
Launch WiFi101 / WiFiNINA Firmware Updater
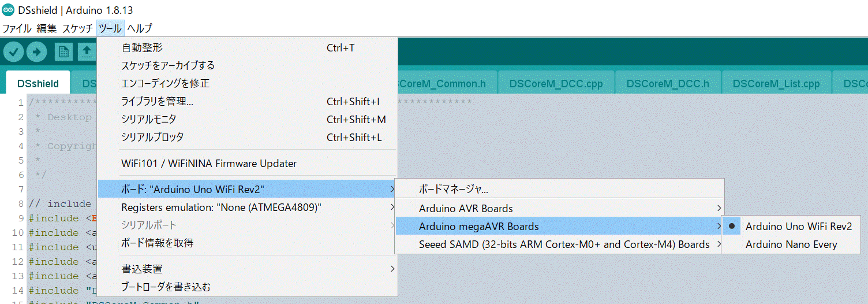click(x=248, y=164)
